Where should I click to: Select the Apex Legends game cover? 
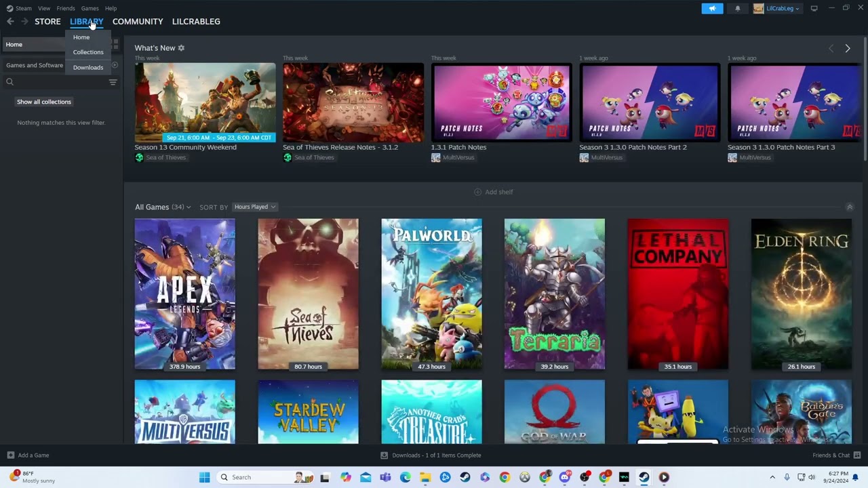point(184,294)
